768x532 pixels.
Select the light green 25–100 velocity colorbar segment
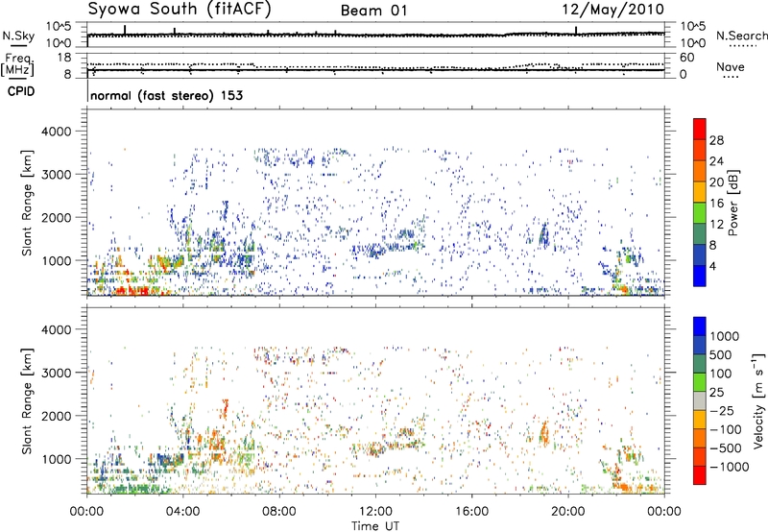[x=700, y=382]
